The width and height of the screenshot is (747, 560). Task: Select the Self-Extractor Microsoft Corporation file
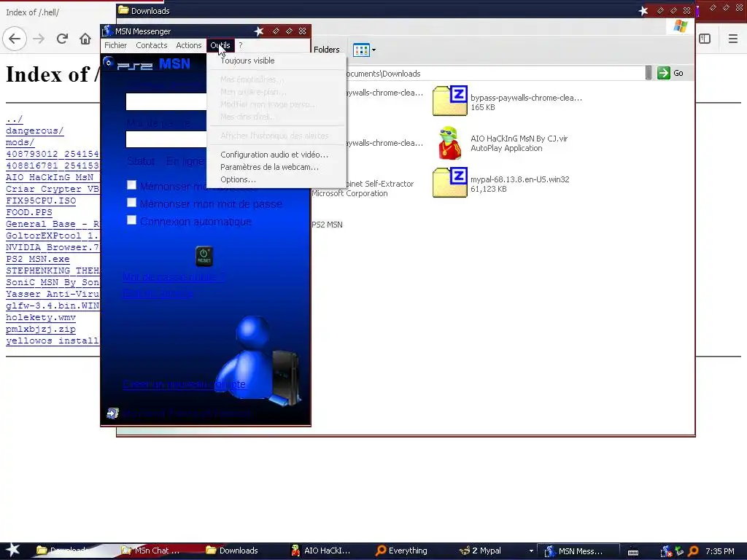(x=363, y=189)
